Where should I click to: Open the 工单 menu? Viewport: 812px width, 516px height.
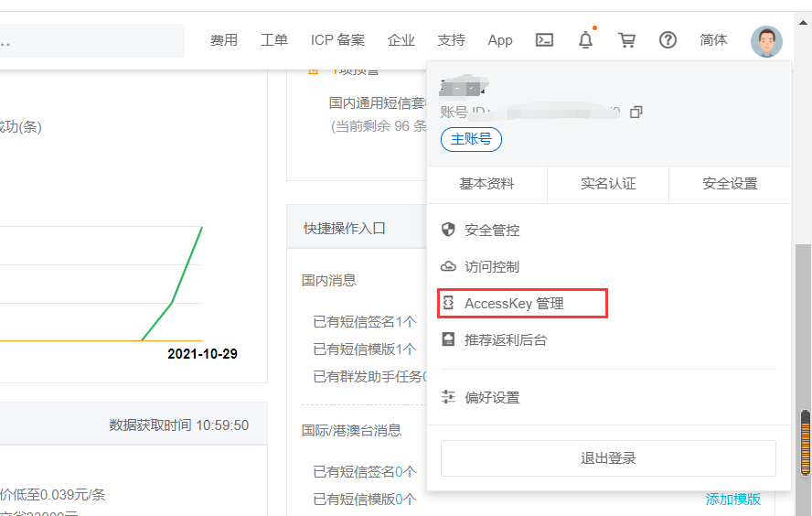274,40
